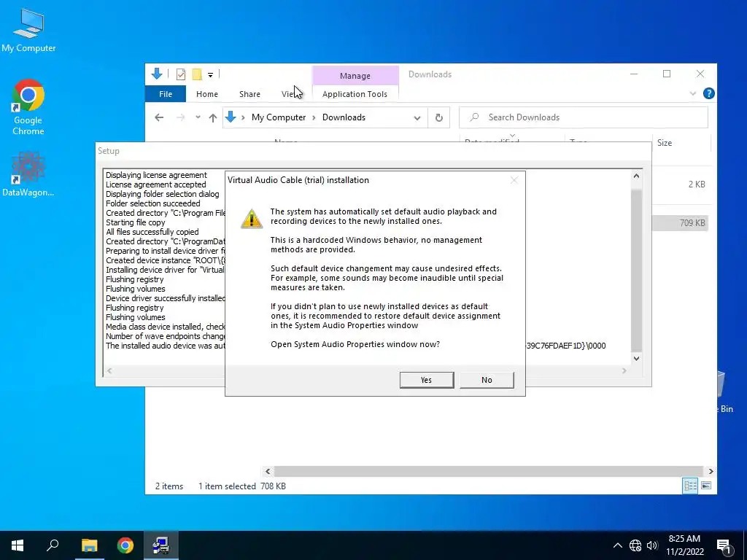The height and width of the screenshot is (560, 747).
Task: Maximize the Downloads window
Action: [667, 74]
